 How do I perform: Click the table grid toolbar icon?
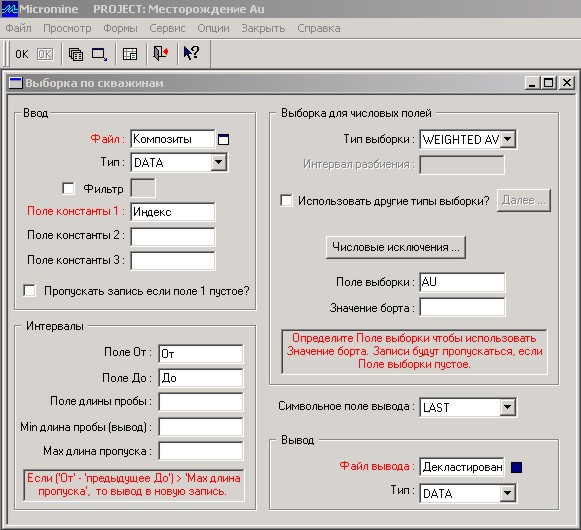(130, 54)
